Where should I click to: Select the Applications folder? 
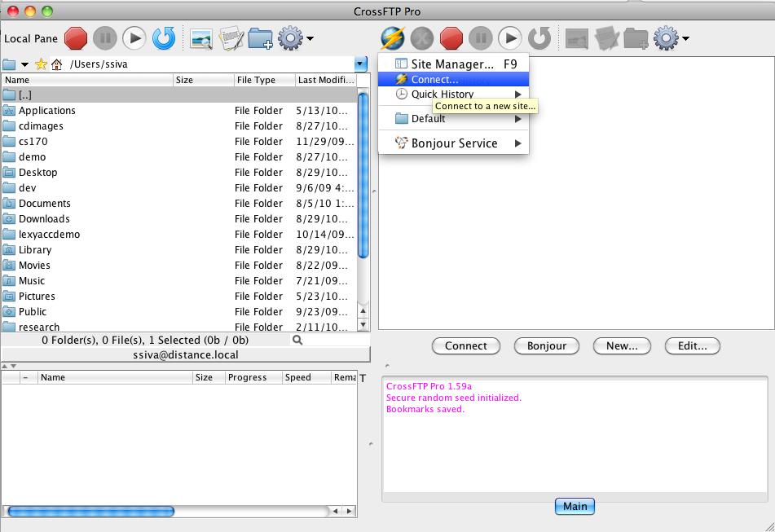tap(179, 111)
